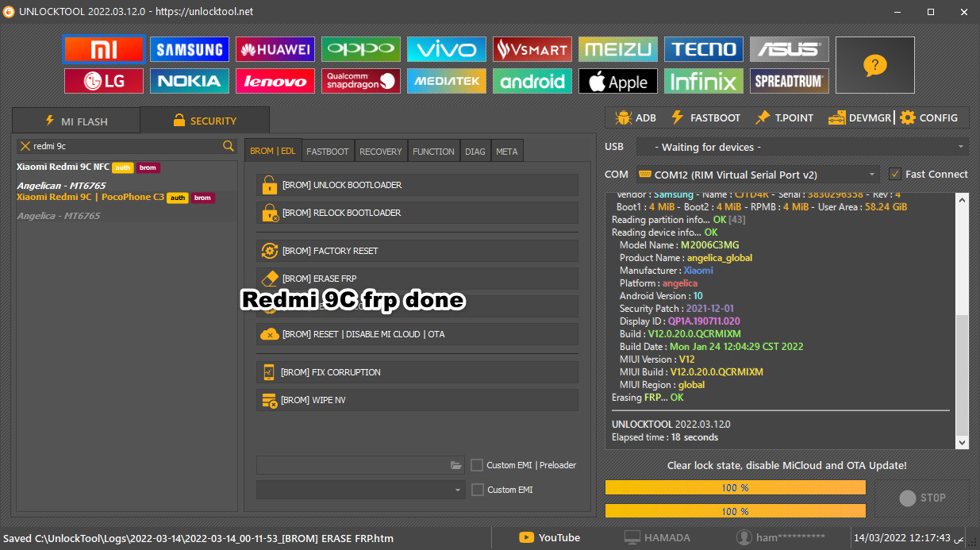Click the lower 100% progress bar
The height and width of the screenshot is (550, 980).
point(735,511)
